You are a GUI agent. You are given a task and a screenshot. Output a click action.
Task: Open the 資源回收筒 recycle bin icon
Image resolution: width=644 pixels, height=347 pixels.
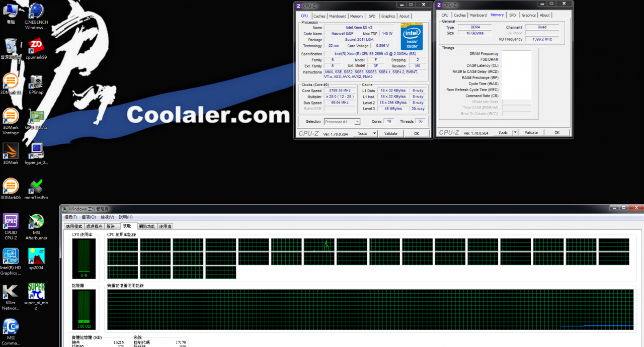click(11, 49)
